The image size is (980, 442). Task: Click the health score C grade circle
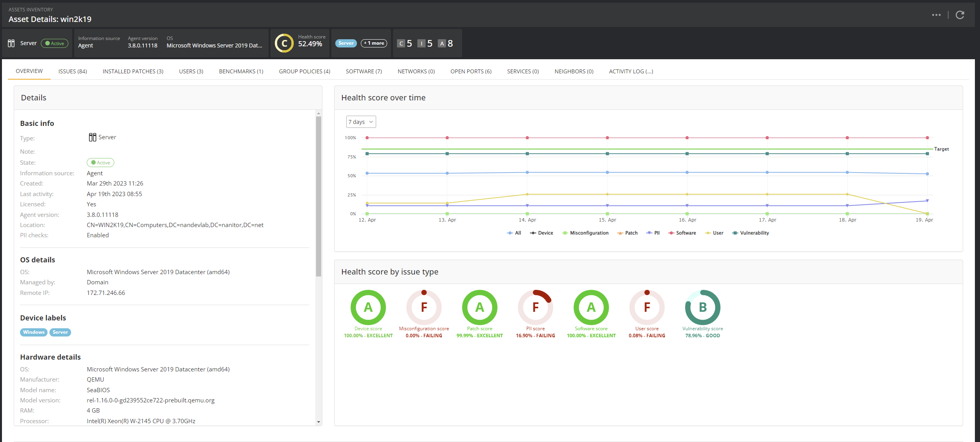284,43
